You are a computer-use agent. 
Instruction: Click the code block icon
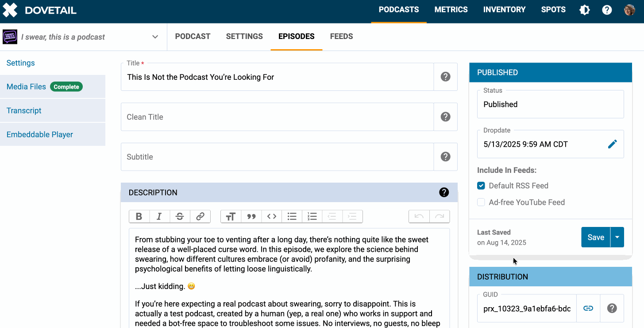click(272, 216)
